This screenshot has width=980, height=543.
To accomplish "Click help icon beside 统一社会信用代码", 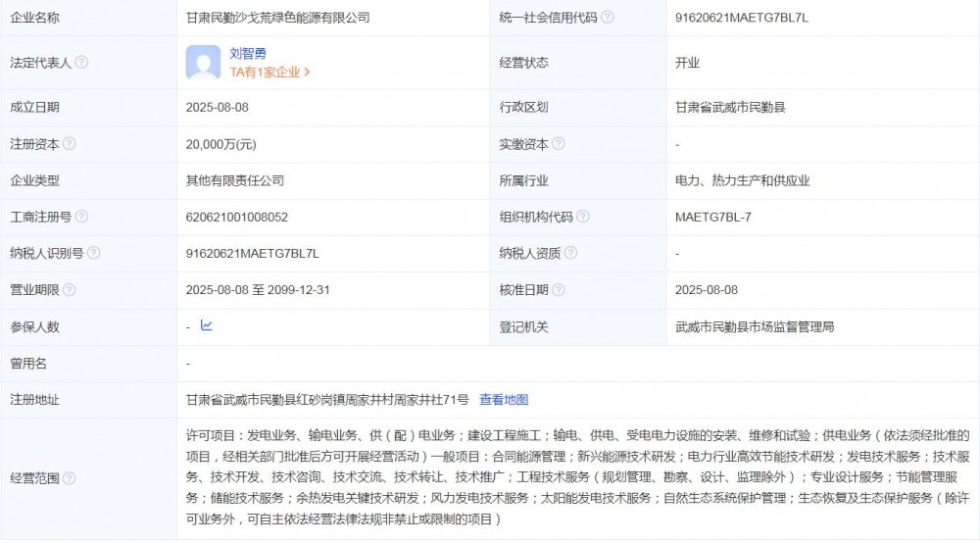I will [608, 18].
